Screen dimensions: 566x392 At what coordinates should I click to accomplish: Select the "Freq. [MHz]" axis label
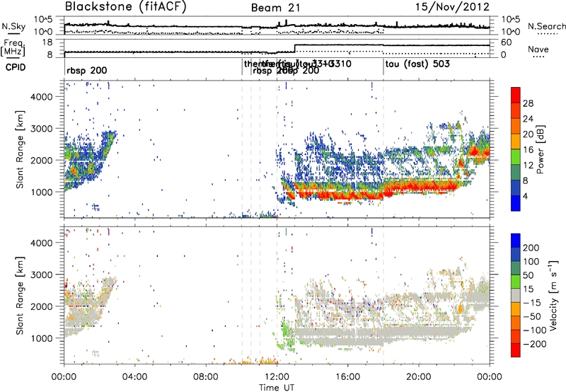point(13,47)
